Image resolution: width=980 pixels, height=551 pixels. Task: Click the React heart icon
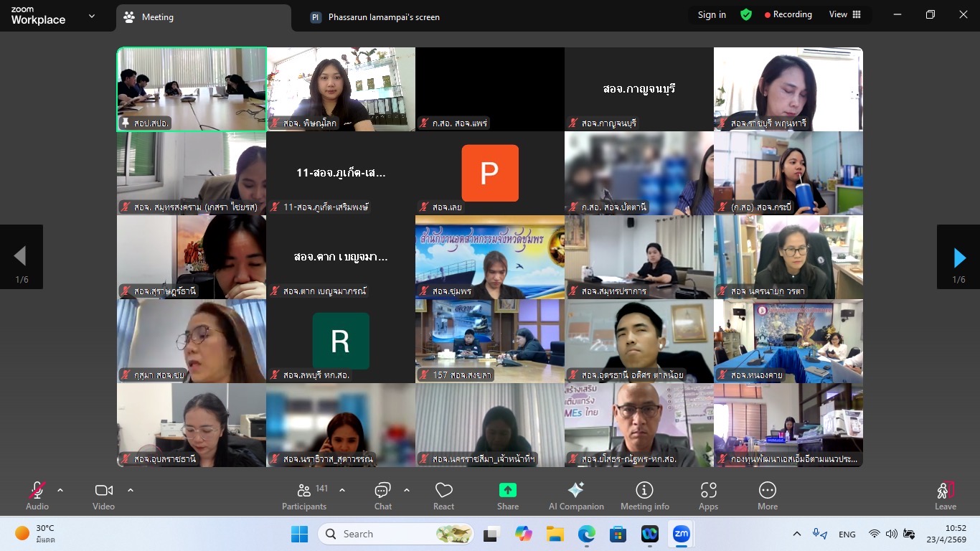443,496
